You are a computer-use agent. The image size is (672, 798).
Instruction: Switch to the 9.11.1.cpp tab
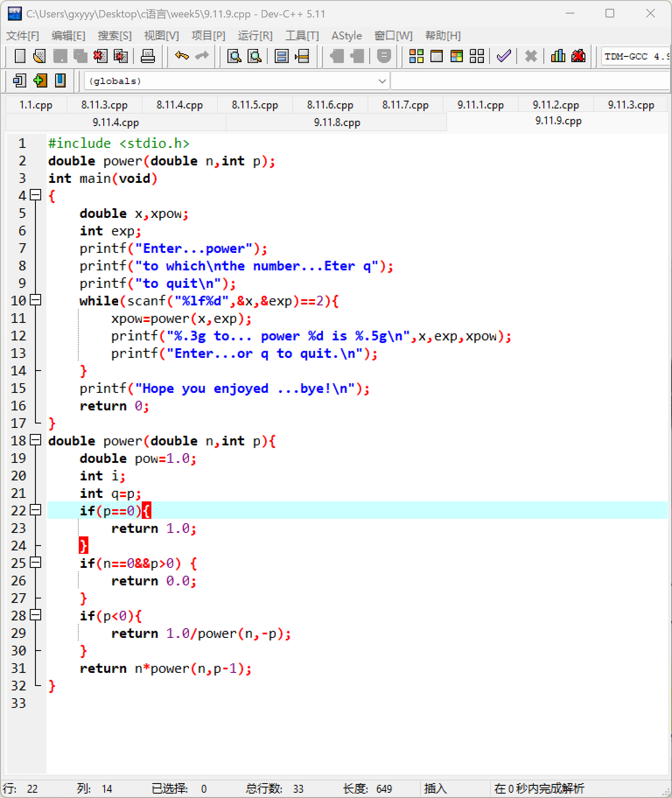tap(480, 105)
